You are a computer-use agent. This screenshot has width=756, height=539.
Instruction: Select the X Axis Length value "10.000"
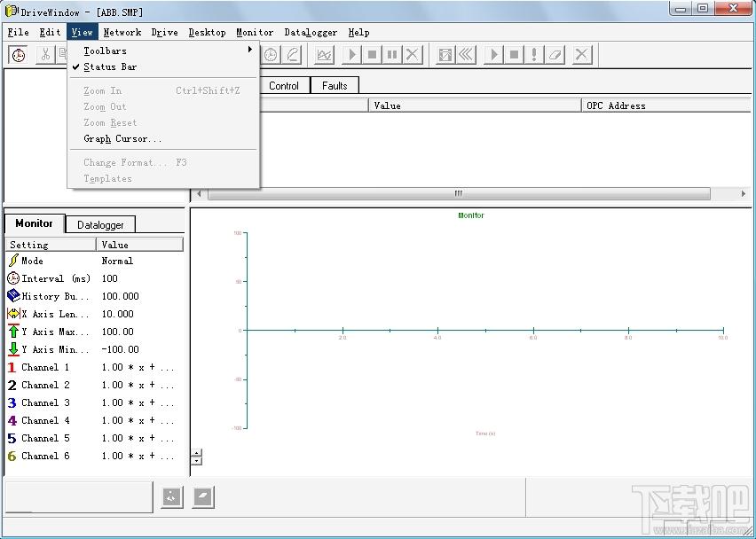coord(118,314)
